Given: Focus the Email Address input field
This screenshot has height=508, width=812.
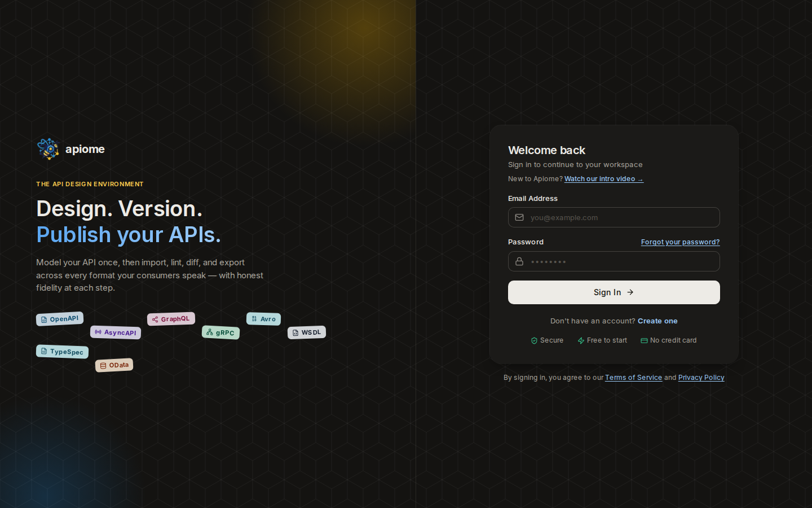Looking at the screenshot, I should click(x=614, y=217).
